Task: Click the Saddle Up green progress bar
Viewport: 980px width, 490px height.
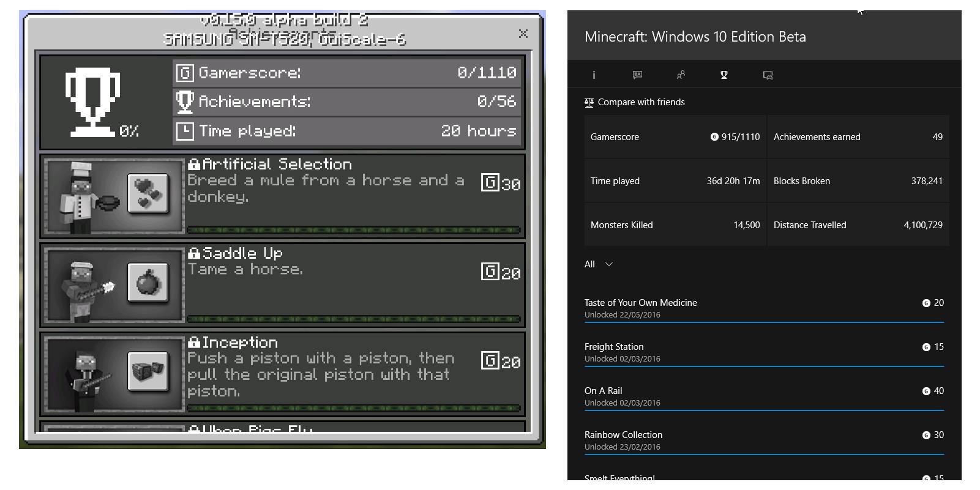Action: pyautogui.click(x=354, y=319)
